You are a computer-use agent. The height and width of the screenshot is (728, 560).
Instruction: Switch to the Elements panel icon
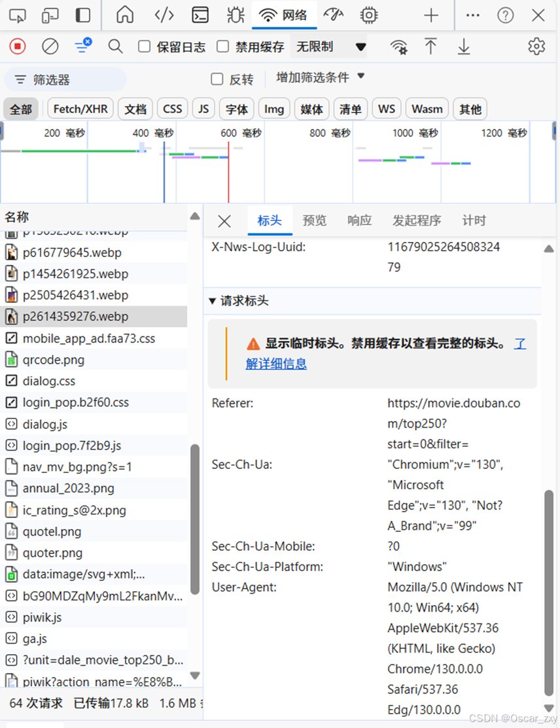[x=164, y=15]
